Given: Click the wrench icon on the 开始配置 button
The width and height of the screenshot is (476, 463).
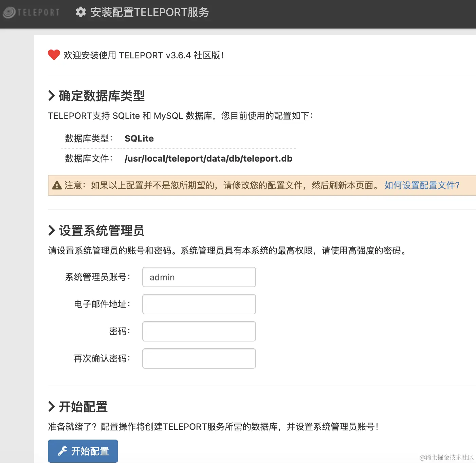Looking at the screenshot, I should 62,451.
